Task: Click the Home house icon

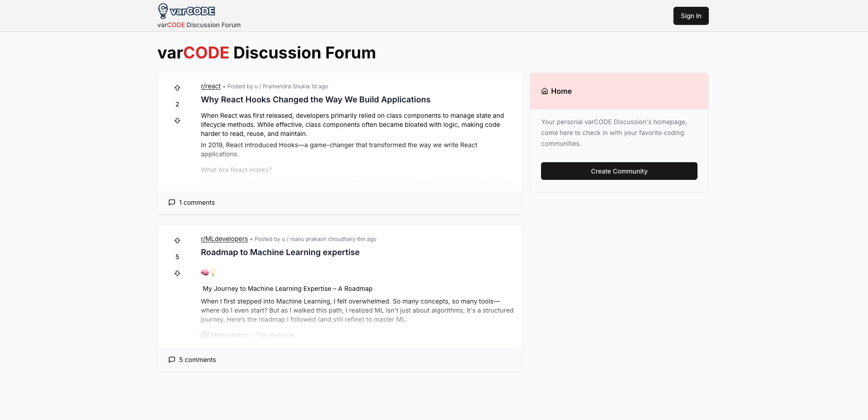Action: click(545, 91)
